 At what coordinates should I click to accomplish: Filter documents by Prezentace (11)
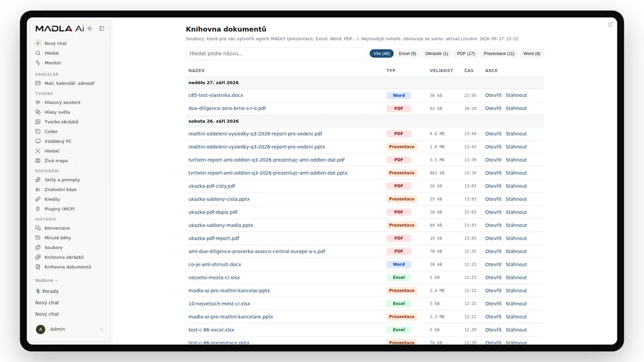[499, 54]
